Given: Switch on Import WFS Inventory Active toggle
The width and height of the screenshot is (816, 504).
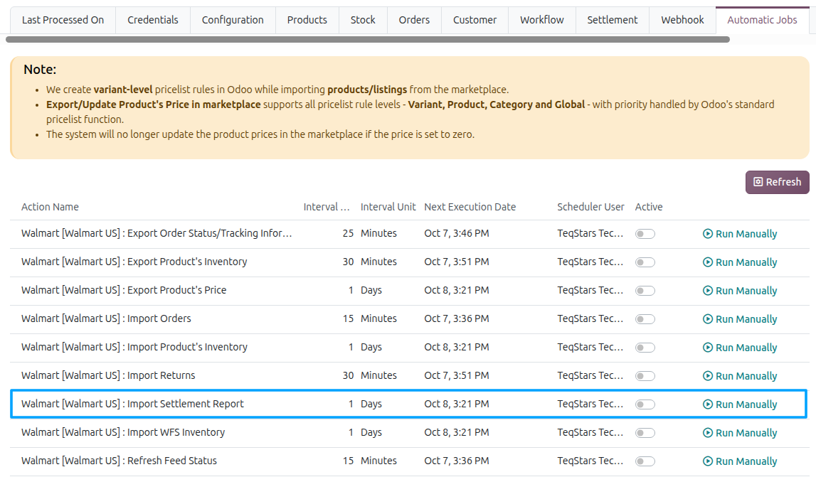Looking at the screenshot, I should [x=645, y=433].
